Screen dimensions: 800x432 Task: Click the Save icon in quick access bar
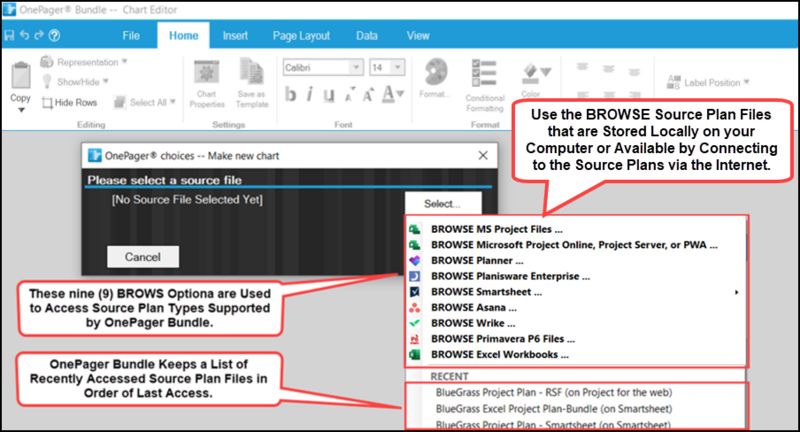click(x=9, y=35)
